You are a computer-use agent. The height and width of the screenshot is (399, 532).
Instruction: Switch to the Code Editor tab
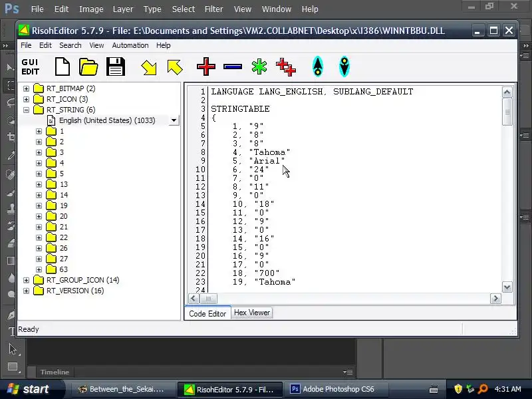pyautogui.click(x=207, y=313)
